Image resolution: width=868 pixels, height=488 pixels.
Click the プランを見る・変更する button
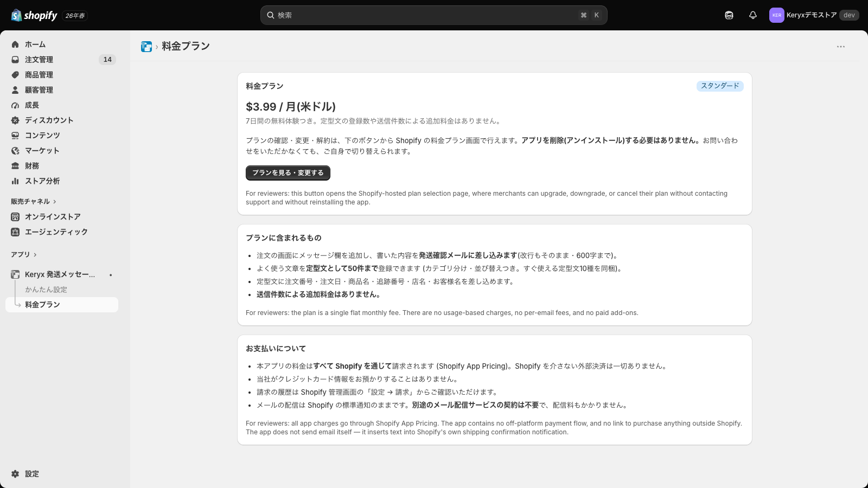[x=288, y=173]
